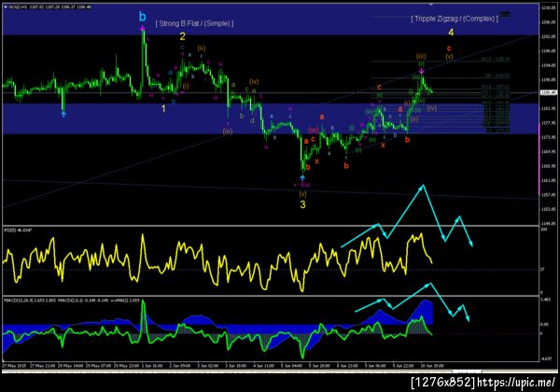Screen dimensions: 560x392
Task: Click the MACD indicator label
Action: 72,301
